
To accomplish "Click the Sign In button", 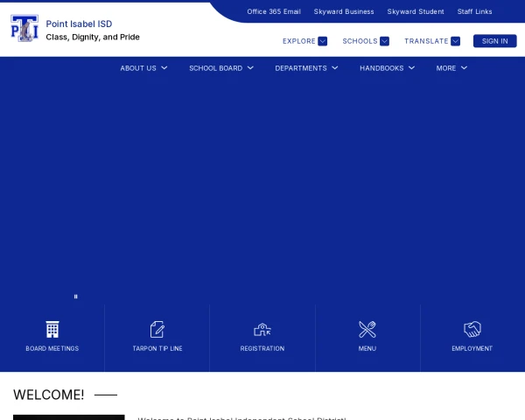I will [x=495, y=41].
